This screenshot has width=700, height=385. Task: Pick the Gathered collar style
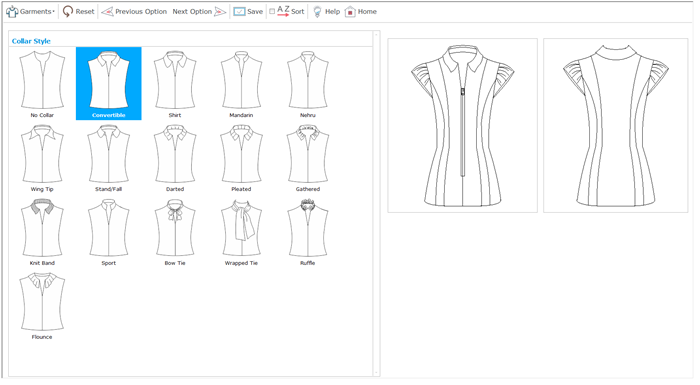point(308,158)
